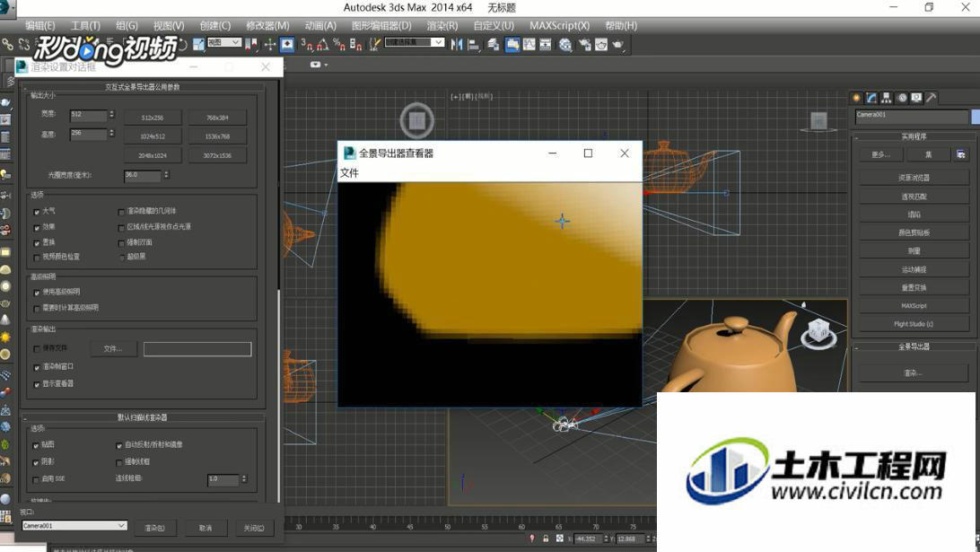Open the Rendered Frame Window icon
Viewport: 980px width, 552px height.
pos(601,44)
